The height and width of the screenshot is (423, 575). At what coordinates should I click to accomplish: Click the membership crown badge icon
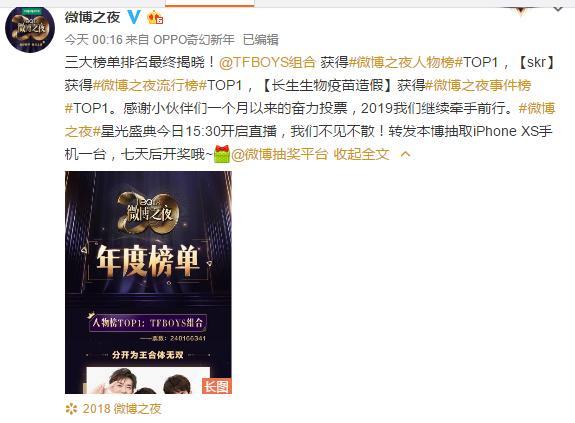pyautogui.click(x=155, y=17)
